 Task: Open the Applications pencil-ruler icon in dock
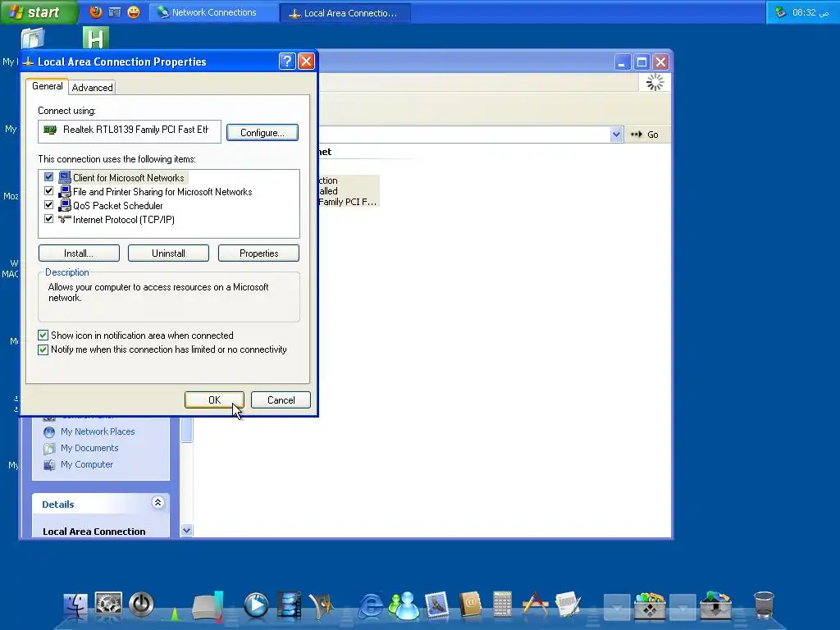pyautogui.click(x=535, y=605)
